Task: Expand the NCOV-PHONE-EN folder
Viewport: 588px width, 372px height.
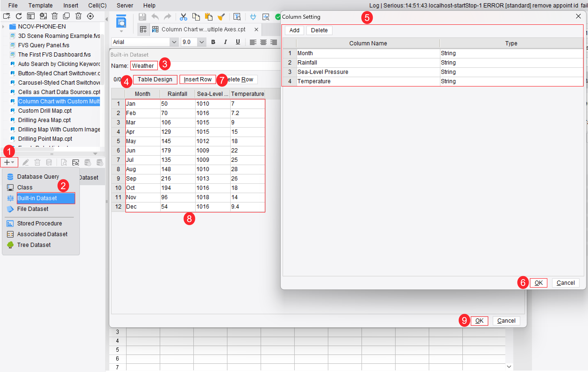Action: click(x=3, y=26)
